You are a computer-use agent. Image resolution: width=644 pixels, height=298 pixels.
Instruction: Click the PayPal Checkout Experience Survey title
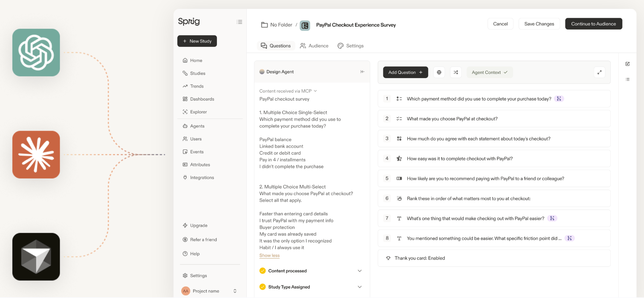point(356,25)
